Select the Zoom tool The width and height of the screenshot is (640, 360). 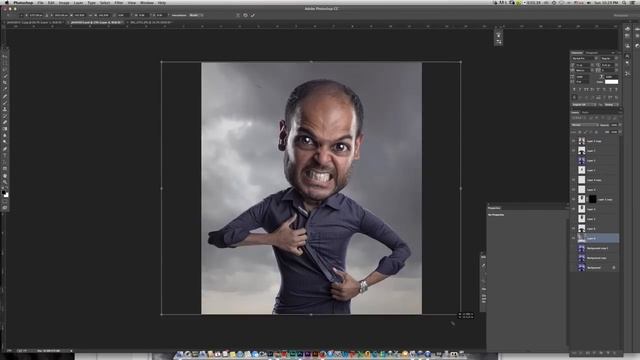(x=5, y=182)
